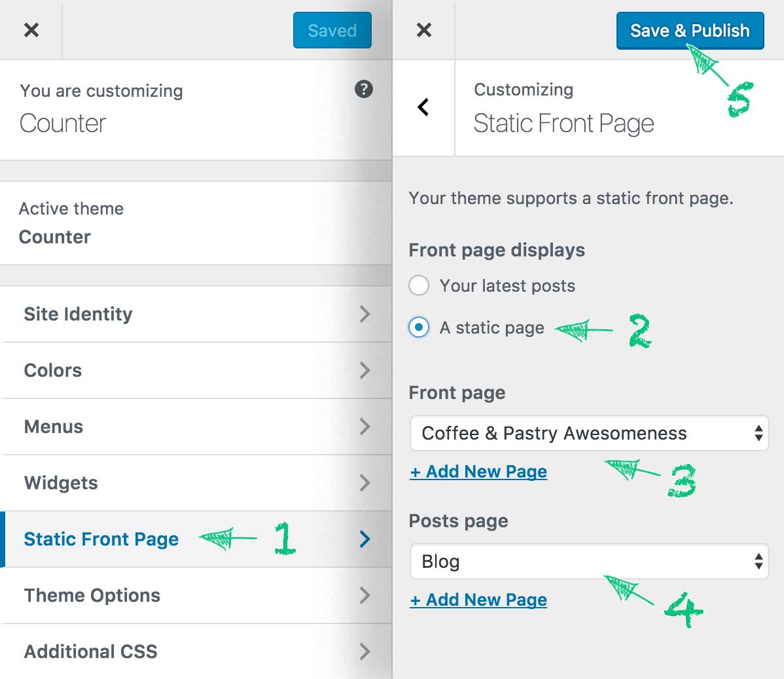Open the Posts page Blog dropdown

pyautogui.click(x=589, y=562)
